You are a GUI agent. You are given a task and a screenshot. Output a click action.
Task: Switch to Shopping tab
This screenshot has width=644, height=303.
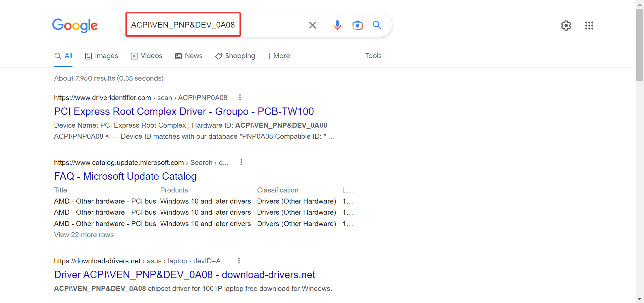235,56
